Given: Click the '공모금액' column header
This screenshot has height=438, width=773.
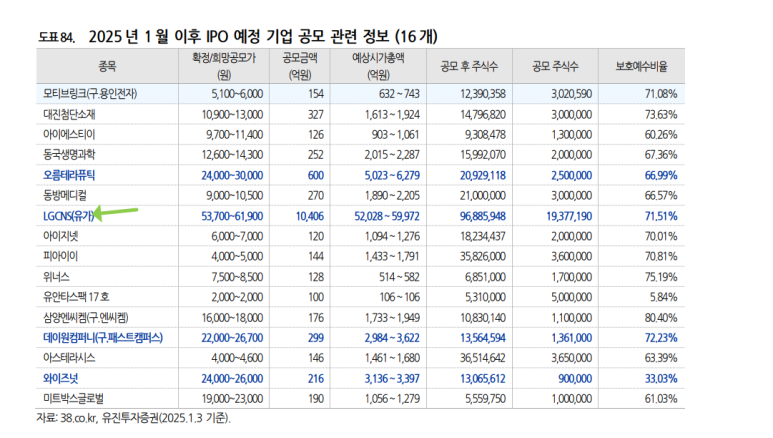Looking at the screenshot, I should pyautogui.click(x=300, y=58).
